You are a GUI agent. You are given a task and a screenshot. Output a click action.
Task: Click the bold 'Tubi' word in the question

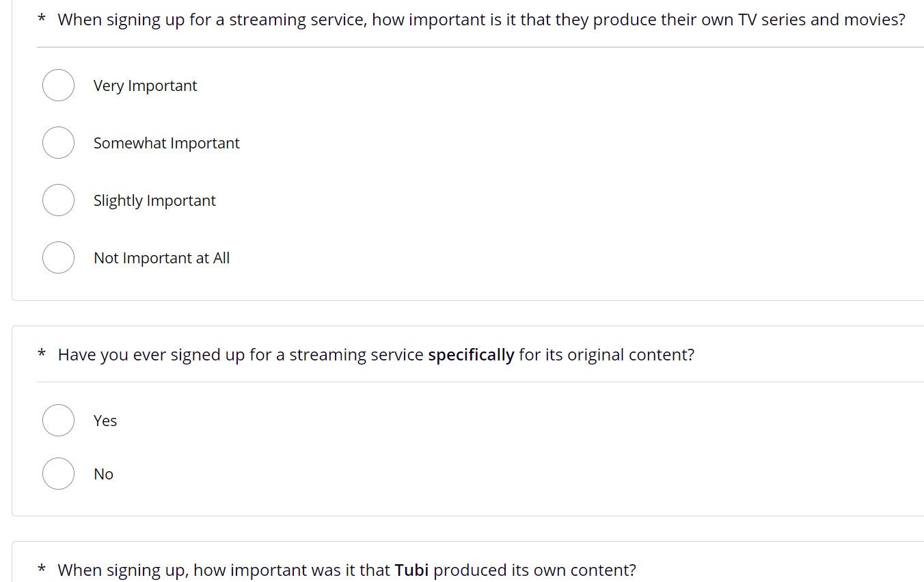[x=411, y=570]
